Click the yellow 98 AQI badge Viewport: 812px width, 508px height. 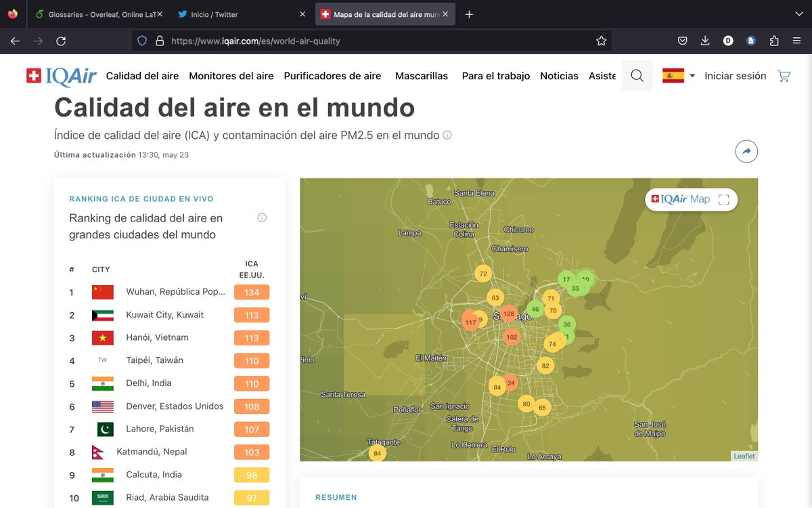pyautogui.click(x=252, y=475)
